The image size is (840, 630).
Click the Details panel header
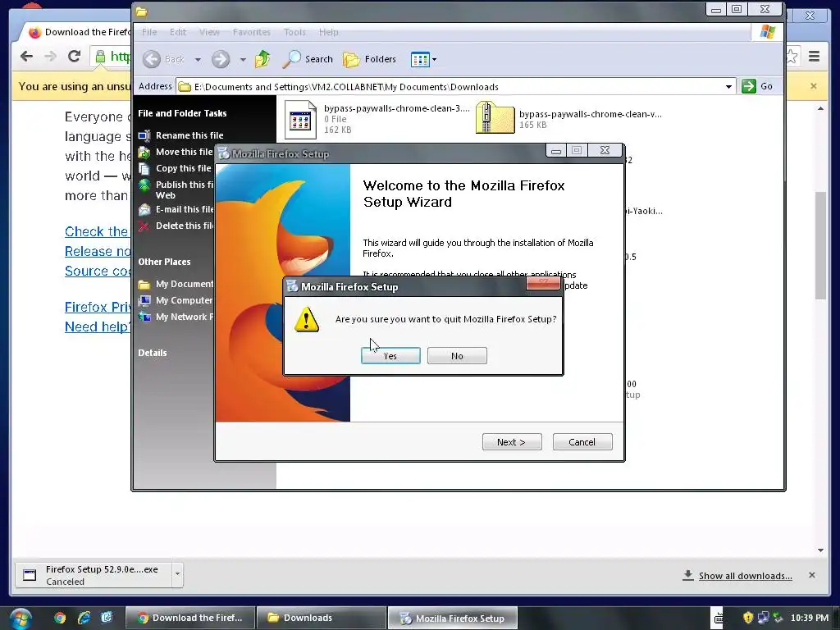(x=152, y=353)
